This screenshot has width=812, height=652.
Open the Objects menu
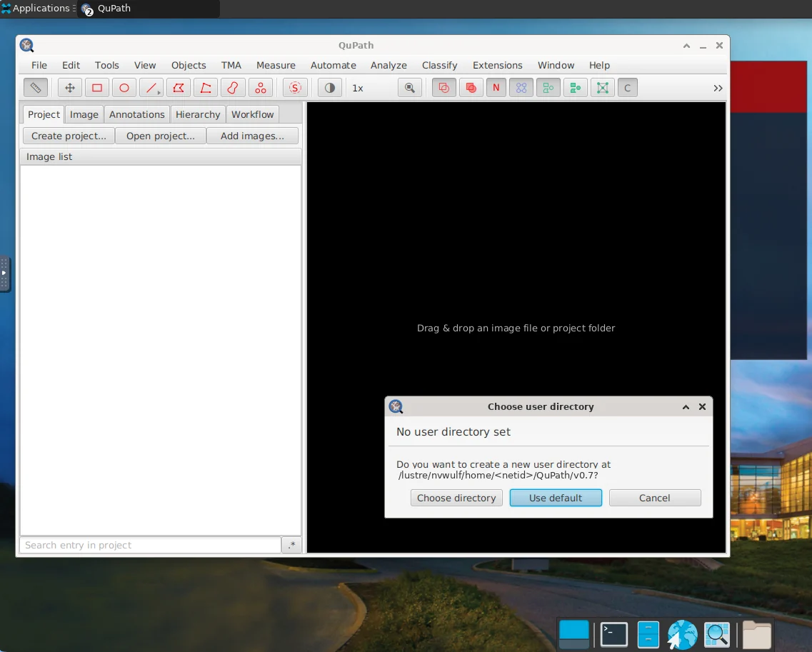click(x=189, y=65)
